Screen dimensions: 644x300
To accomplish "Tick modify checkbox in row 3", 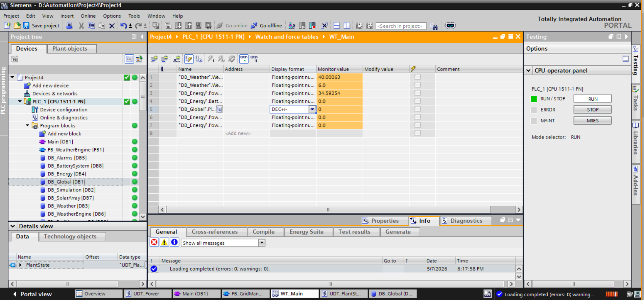I will (418, 93).
